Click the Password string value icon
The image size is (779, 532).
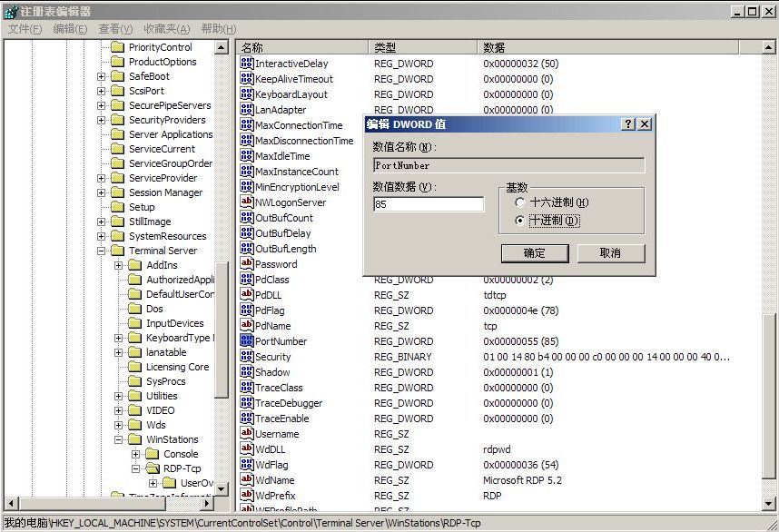coord(246,264)
